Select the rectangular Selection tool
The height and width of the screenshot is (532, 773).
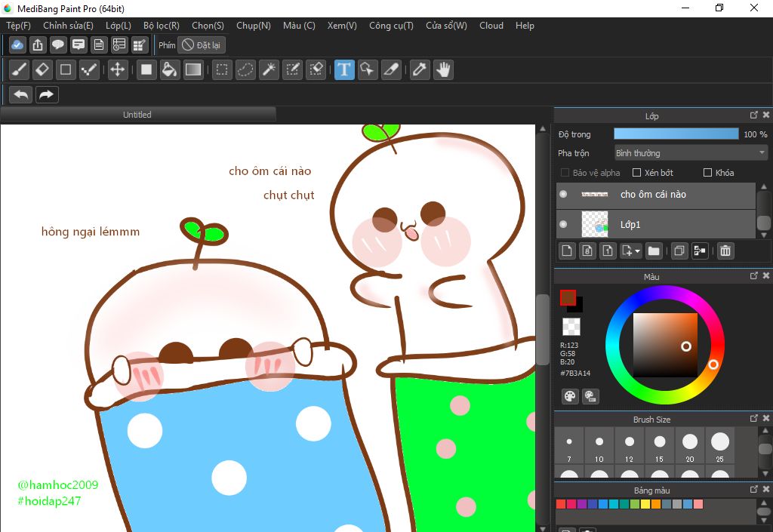pyautogui.click(x=222, y=70)
